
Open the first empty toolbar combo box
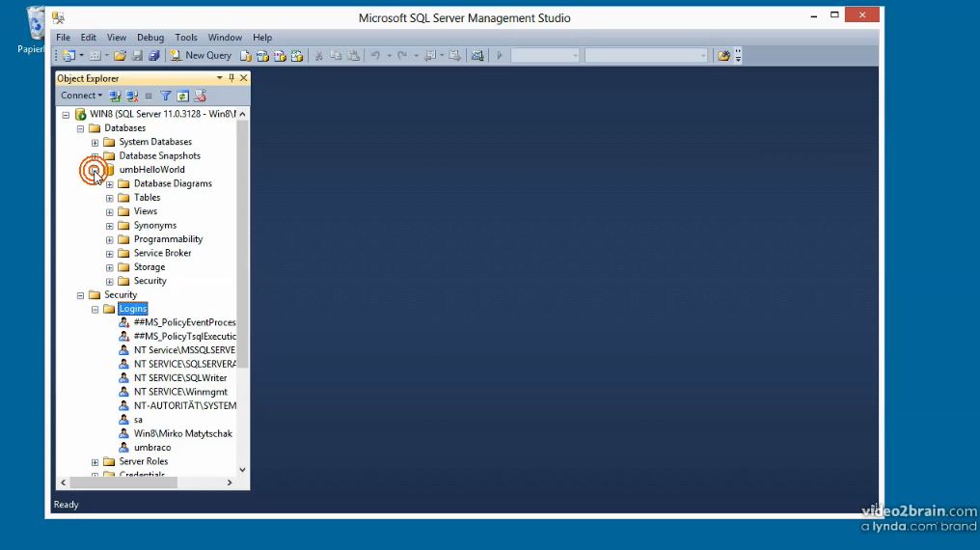[x=545, y=56]
